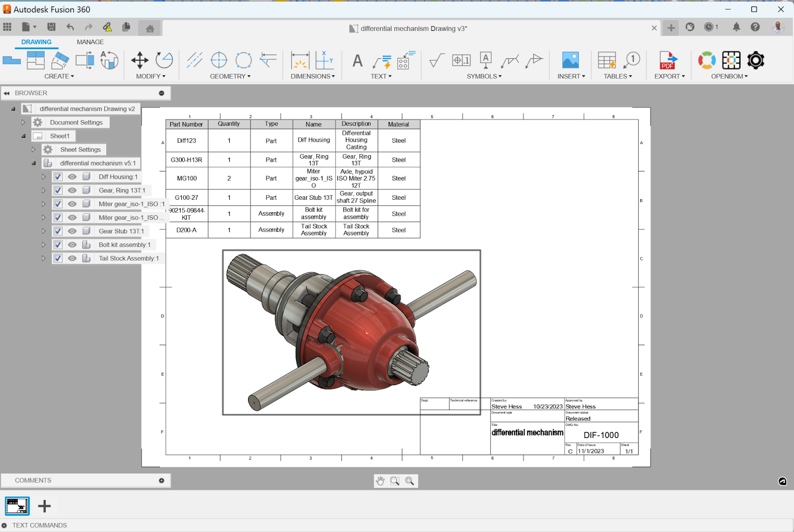Click the Table tool icon

[606, 60]
